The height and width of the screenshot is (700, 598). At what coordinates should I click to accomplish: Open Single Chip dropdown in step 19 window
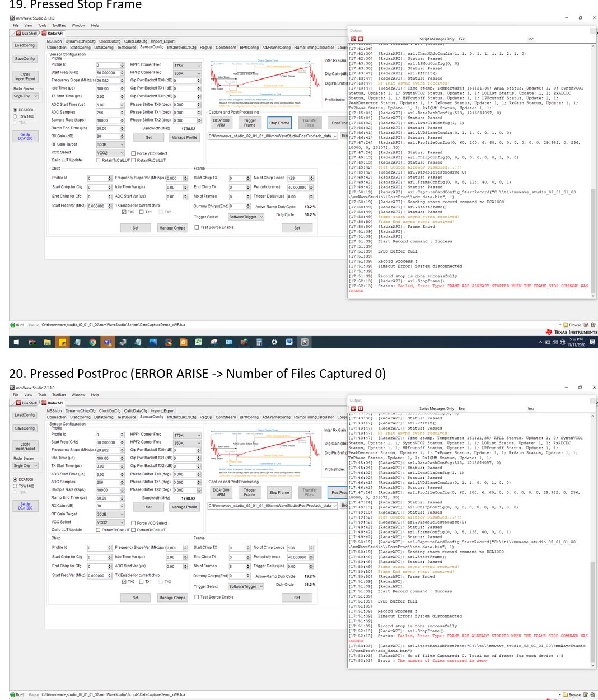25,96
